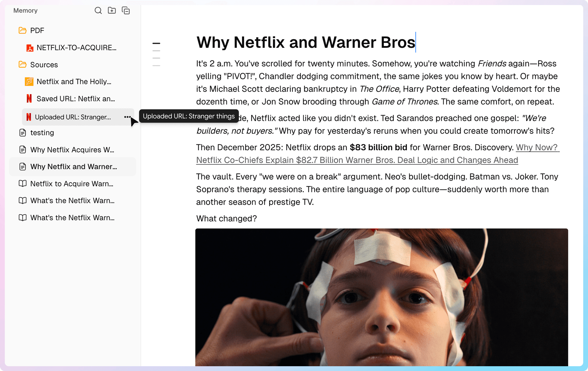Click the PDF file icon for NETFLIX-TO-ACQUIRE
Screen dimensions: 588x371
30,48
